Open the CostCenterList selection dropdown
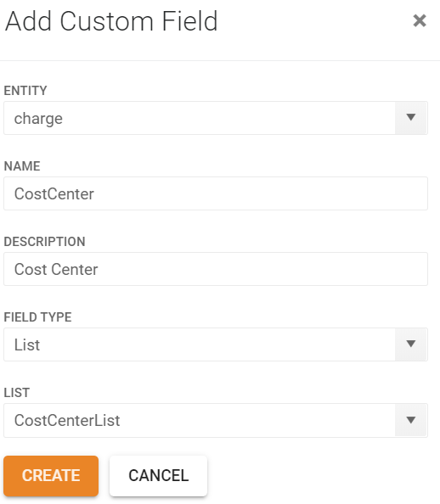440x504 pixels. [216, 420]
